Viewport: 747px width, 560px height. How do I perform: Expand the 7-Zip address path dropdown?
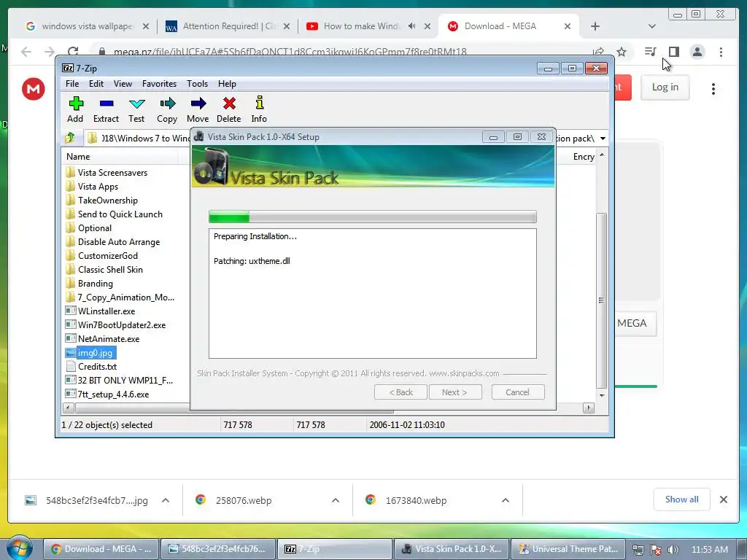point(603,139)
